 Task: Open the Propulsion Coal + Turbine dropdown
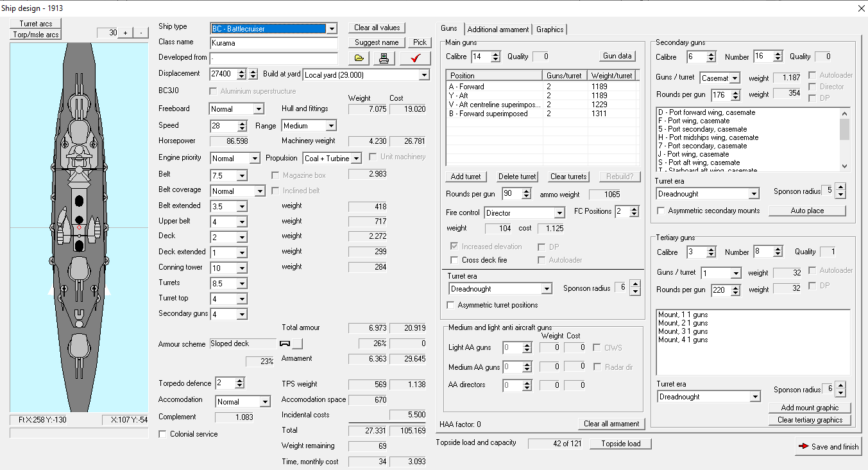click(x=357, y=158)
